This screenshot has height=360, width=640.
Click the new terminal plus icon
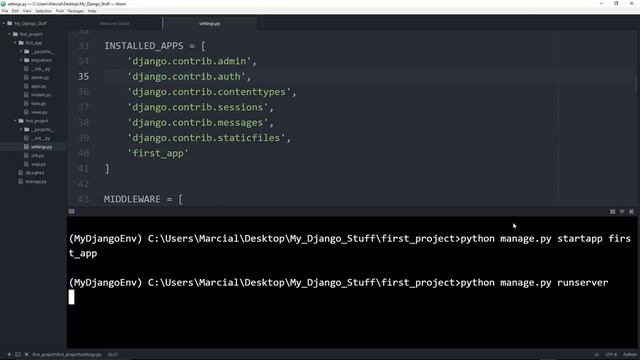[9, 354]
